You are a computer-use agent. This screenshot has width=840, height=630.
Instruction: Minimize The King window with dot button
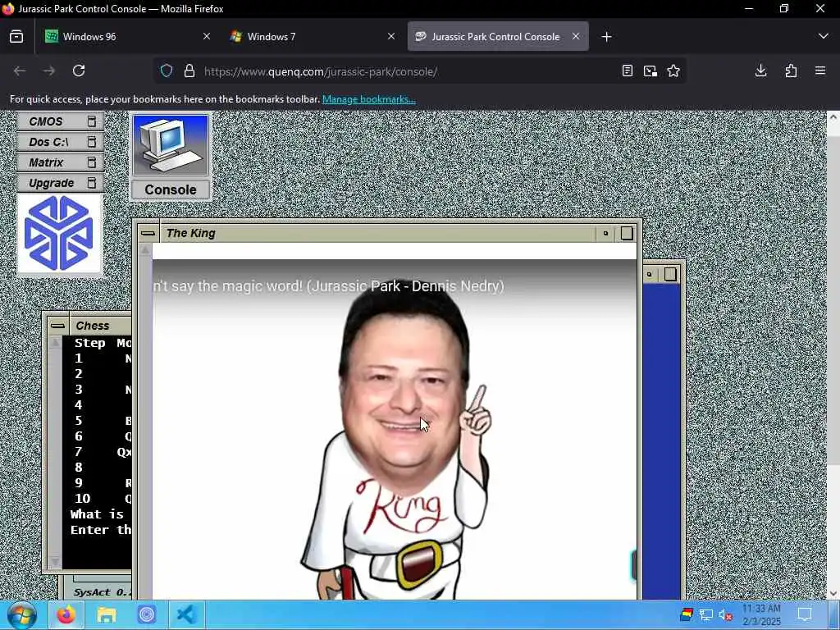coord(605,234)
